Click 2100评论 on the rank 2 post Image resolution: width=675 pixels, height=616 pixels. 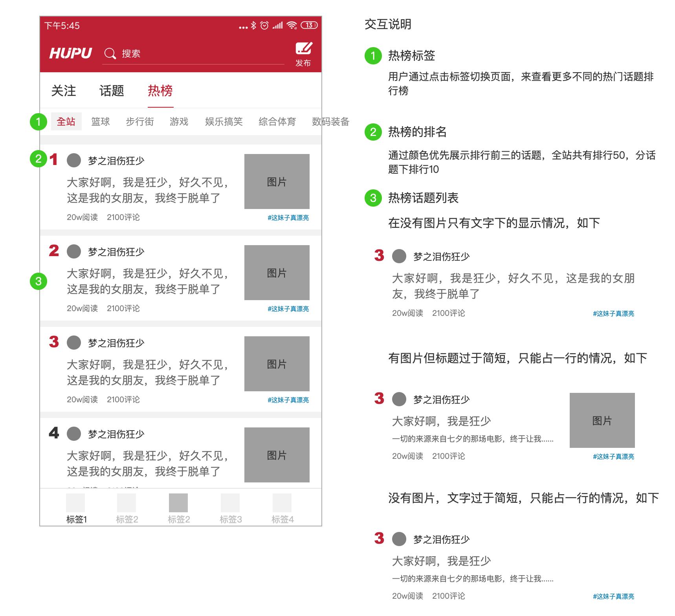[124, 308]
